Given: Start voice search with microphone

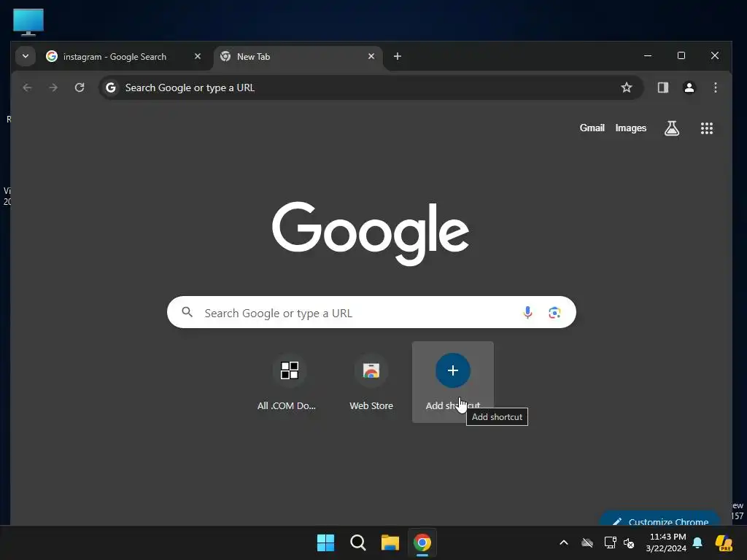Looking at the screenshot, I should click(527, 312).
